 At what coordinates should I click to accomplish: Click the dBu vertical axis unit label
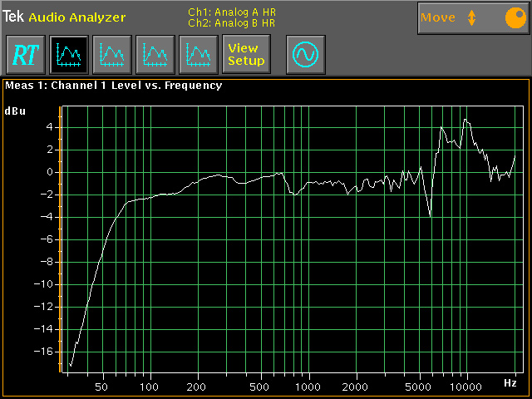point(15,111)
